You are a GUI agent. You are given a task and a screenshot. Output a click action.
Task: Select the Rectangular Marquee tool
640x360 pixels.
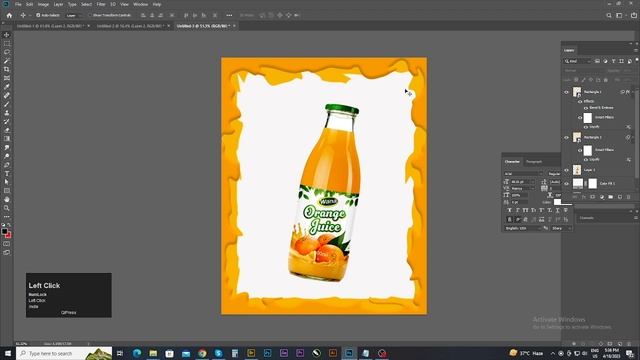tap(7, 44)
